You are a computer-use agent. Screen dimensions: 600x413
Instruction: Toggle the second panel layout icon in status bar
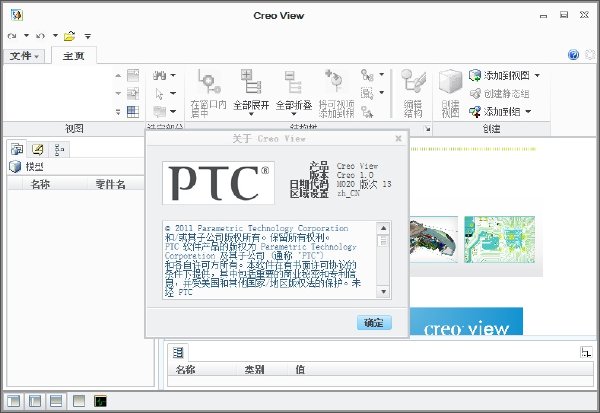click(x=35, y=401)
